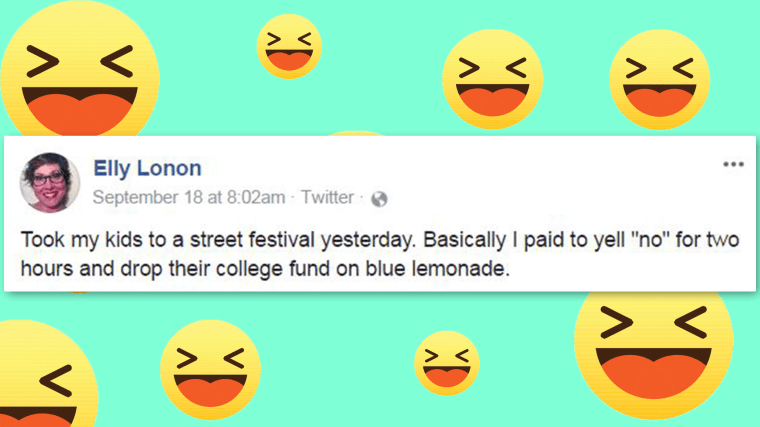Open Elly Lonon's profile picture

point(49,182)
